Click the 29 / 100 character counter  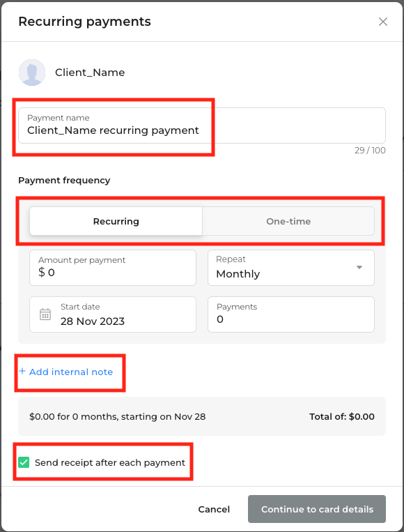tap(370, 151)
